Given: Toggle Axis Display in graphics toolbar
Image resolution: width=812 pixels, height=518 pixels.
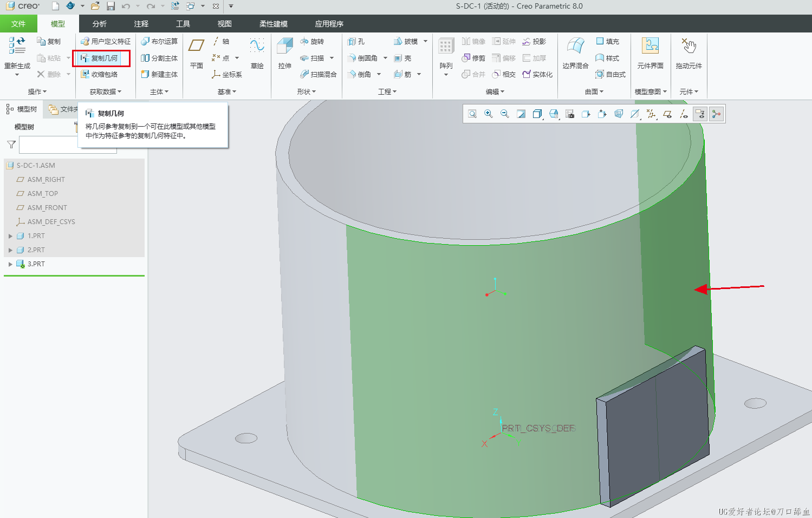Looking at the screenshot, I should [684, 114].
